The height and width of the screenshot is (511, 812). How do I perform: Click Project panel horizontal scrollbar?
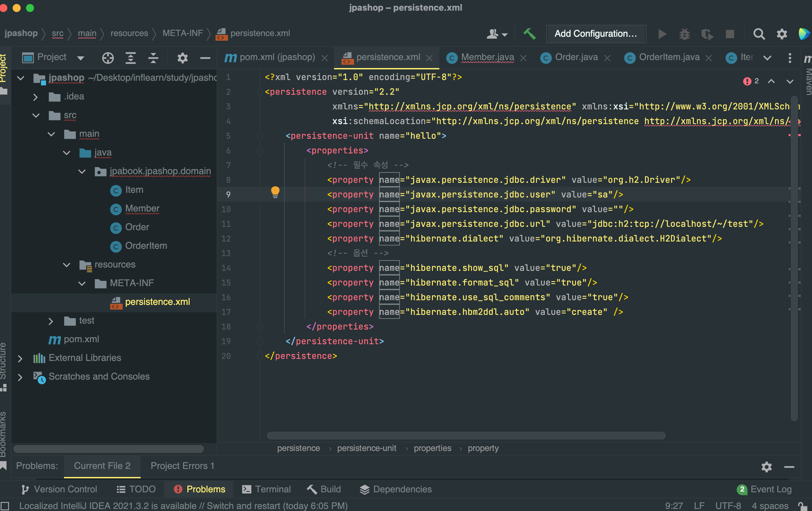pos(109,449)
